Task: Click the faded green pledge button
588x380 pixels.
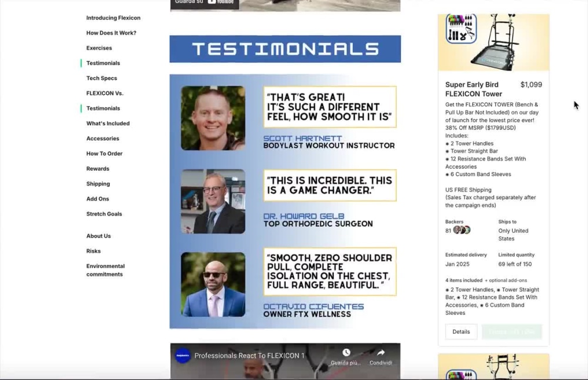Action: (x=512, y=332)
